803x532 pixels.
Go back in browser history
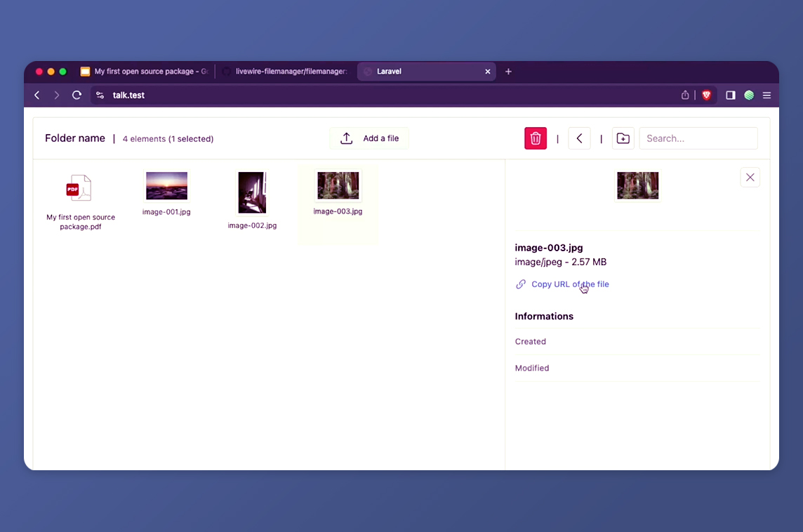37,95
